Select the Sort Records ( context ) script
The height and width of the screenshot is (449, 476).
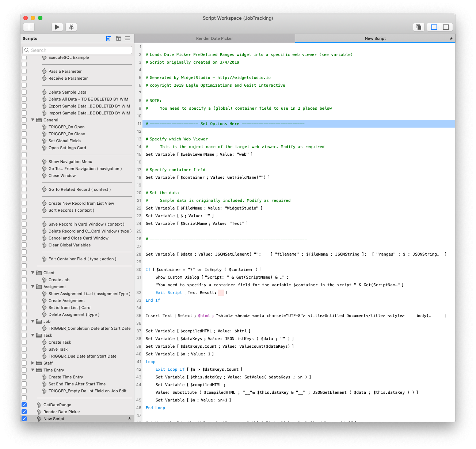(71, 210)
